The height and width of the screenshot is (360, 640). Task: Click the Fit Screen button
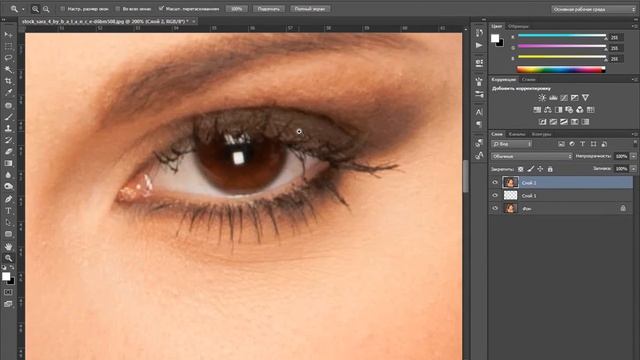269,9
